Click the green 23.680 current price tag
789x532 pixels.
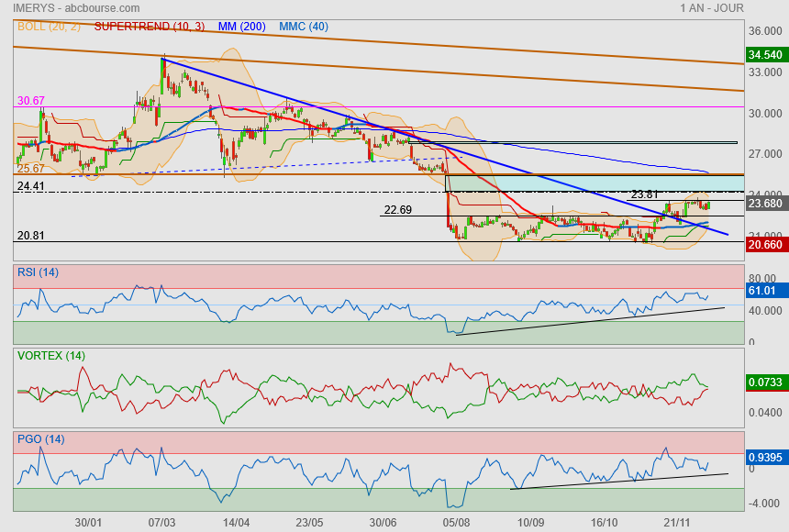[764, 204]
